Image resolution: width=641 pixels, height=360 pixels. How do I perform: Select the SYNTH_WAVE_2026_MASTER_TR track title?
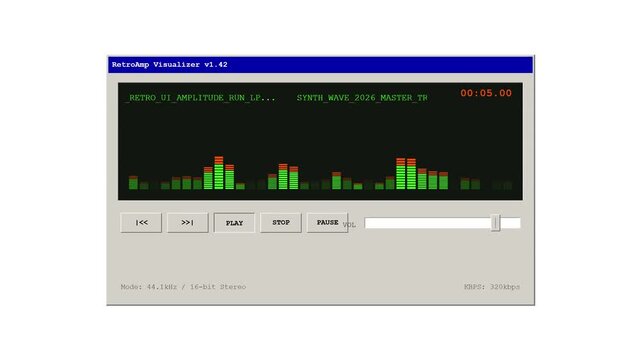pyautogui.click(x=362, y=98)
